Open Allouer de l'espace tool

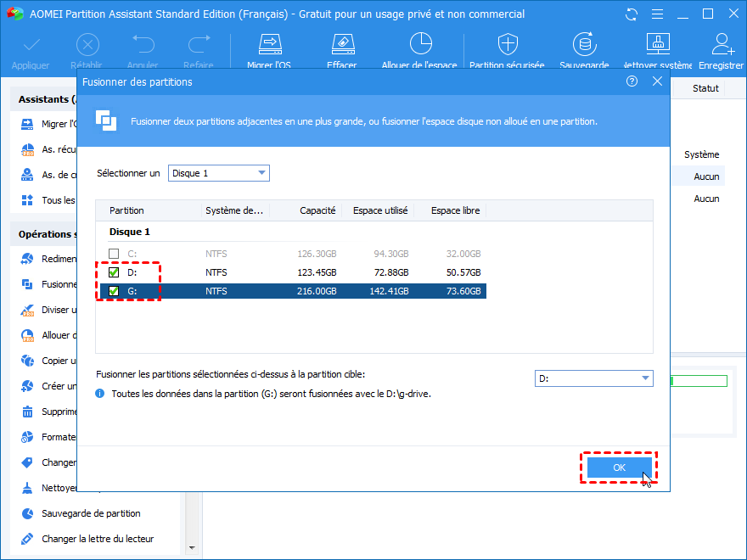(419, 52)
